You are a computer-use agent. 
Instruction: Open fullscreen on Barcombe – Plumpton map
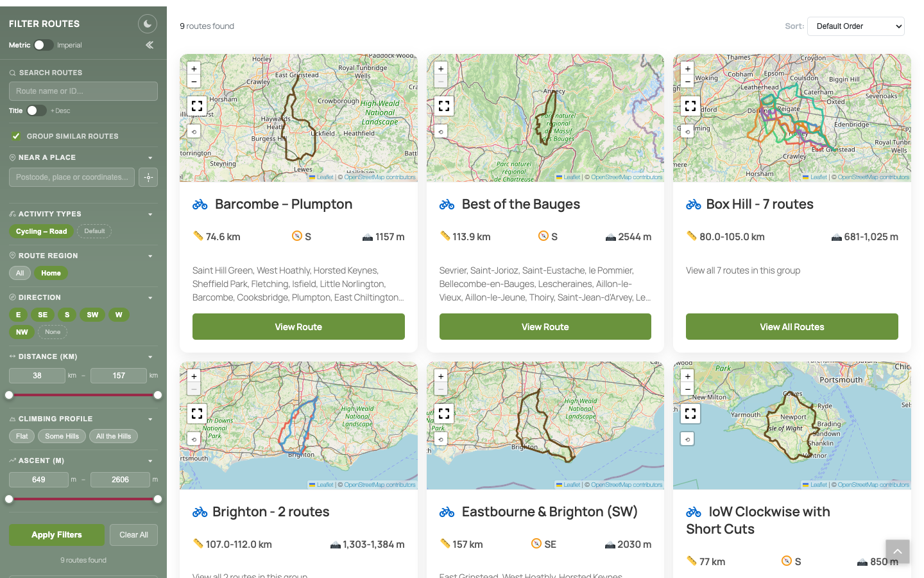[x=197, y=105]
